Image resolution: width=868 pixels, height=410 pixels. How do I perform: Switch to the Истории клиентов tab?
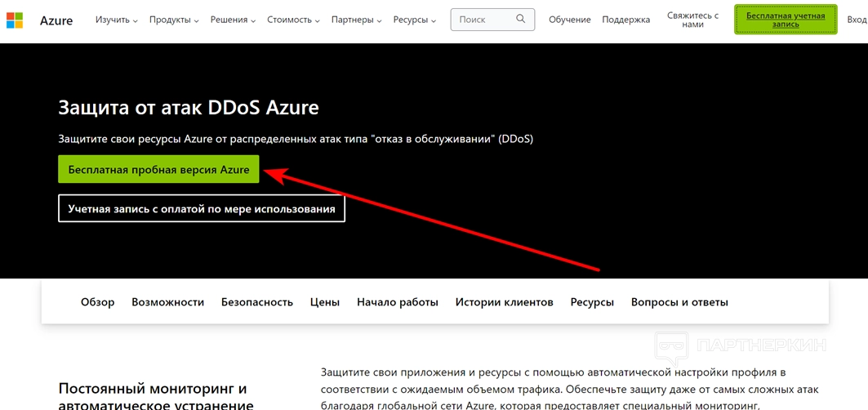(x=505, y=302)
